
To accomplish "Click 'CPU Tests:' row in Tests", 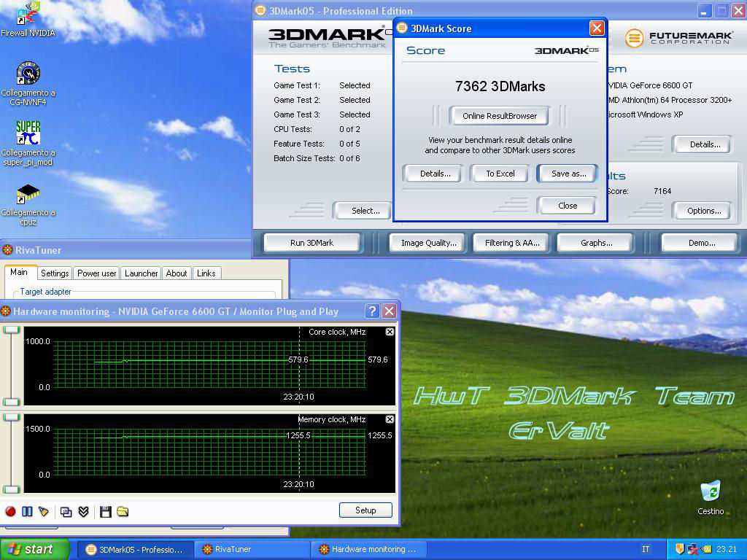I will click(317, 129).
